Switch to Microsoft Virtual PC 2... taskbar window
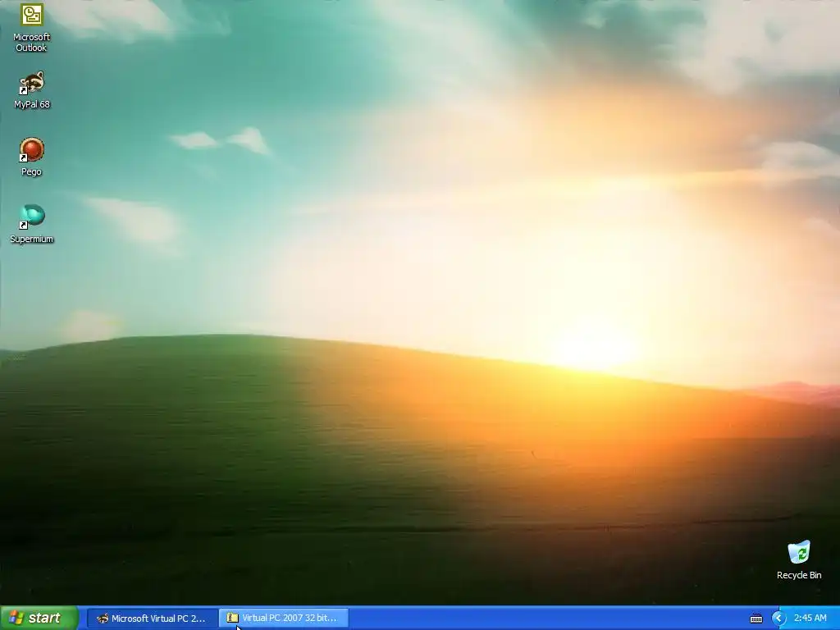The width and height of the screenshot is (840, 630). (152, 619)
